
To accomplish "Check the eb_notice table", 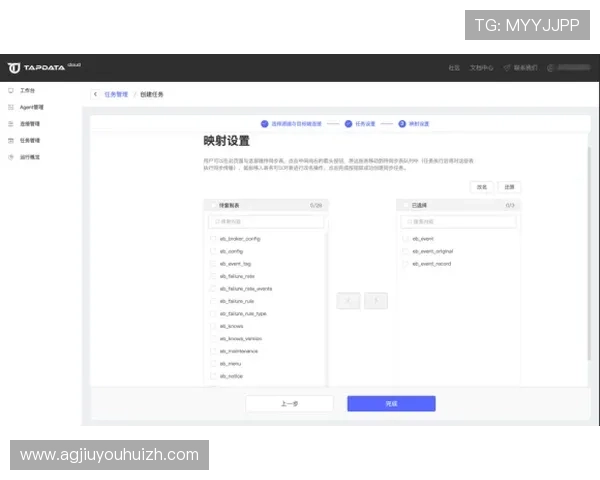I will click(213, 376).
